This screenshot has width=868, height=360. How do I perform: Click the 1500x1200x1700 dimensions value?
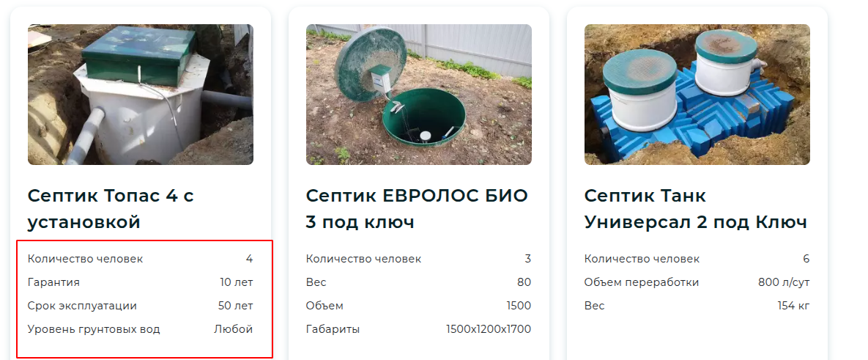point(489,329)
